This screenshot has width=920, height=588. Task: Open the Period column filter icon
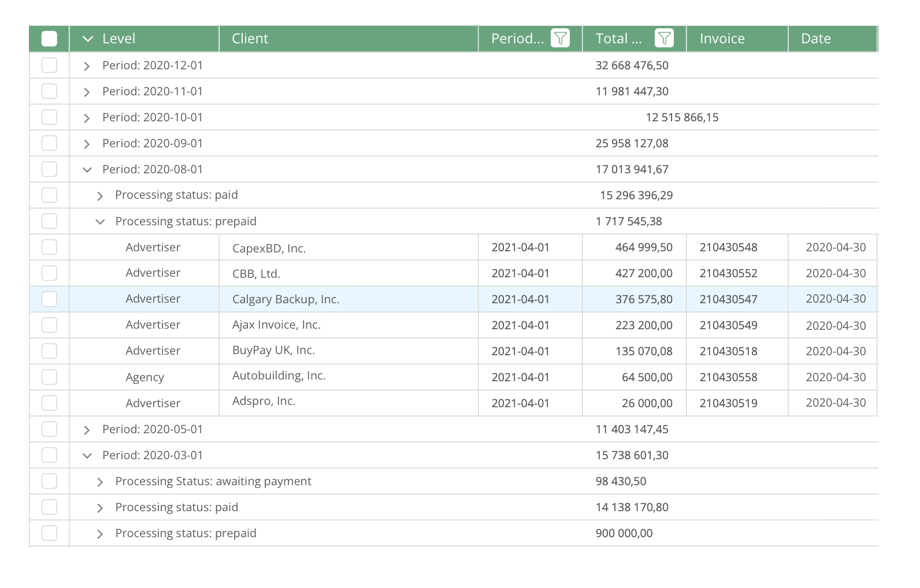(560, 39)
